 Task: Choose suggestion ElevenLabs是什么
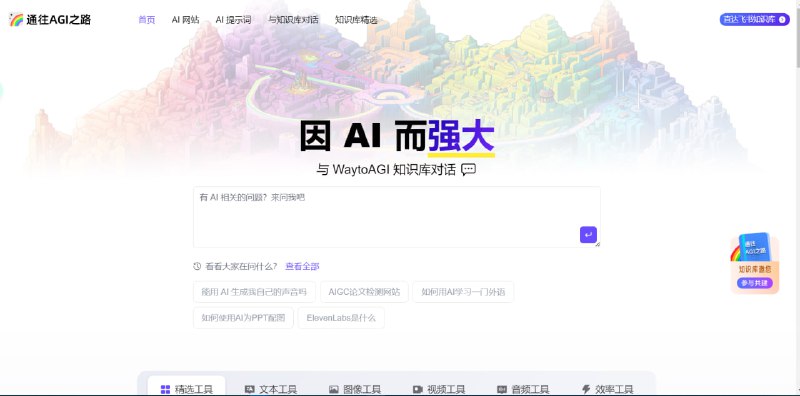point(341,317)
